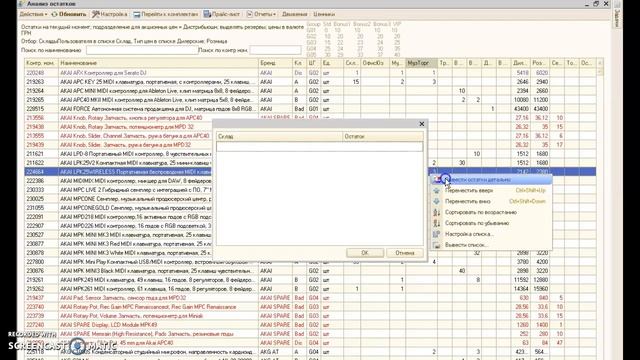Select row 219437 AKAI Pad, Sensor Запчасть
Image resolution: width=640 pixels, height=360 pixels.
point(310,298)
